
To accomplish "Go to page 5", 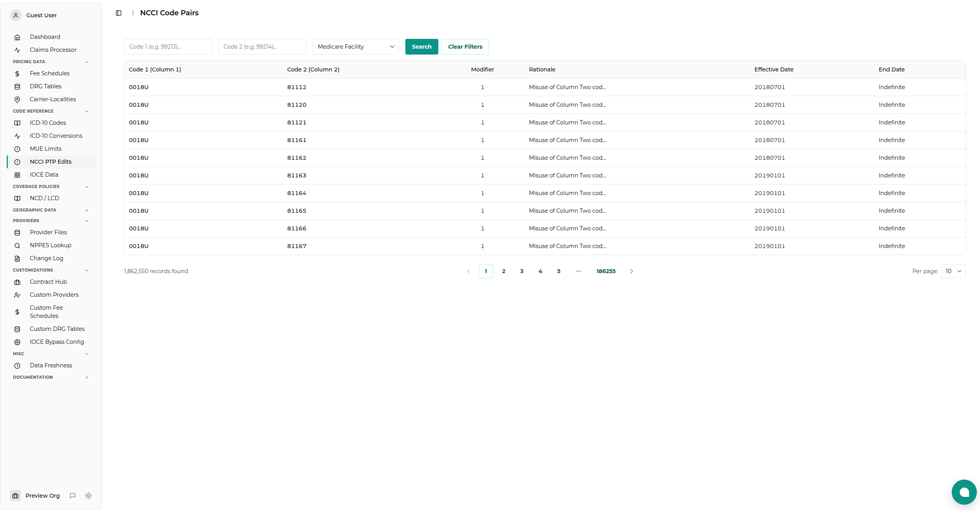I will click(559, 271).
